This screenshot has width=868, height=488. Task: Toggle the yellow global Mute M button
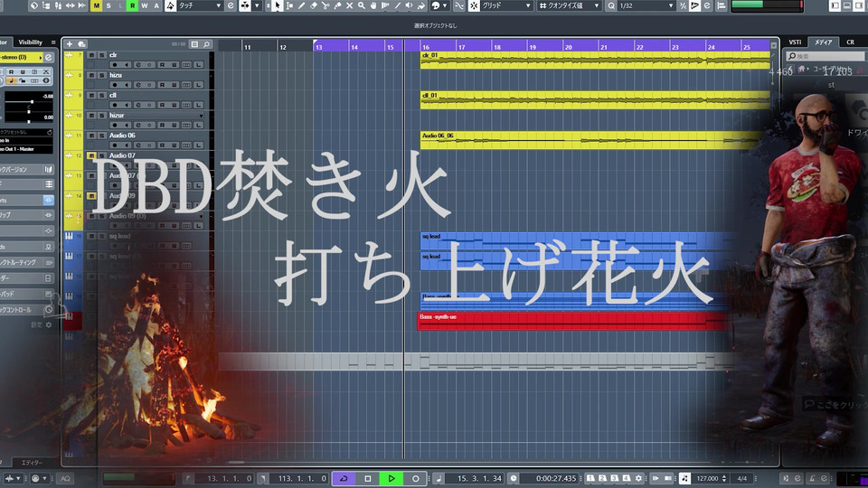pyautogui.click(x=97, y=5)
